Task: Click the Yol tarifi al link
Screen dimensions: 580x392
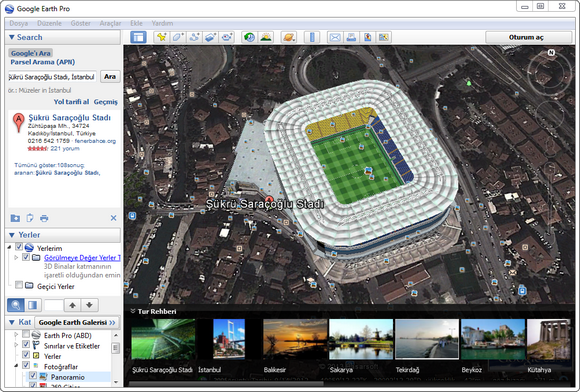Action: [x=71, y=102]
